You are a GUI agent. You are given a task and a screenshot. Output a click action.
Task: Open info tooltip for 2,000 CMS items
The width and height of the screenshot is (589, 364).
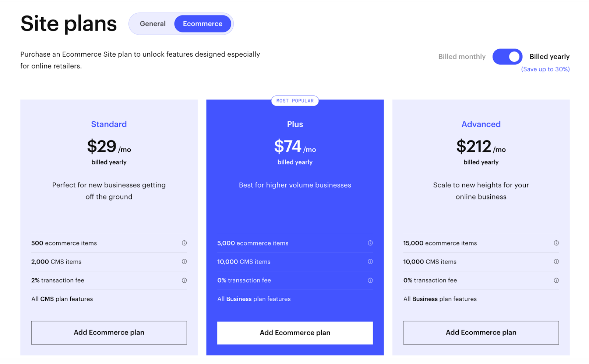pyautogui.click(x=184, y=262)
